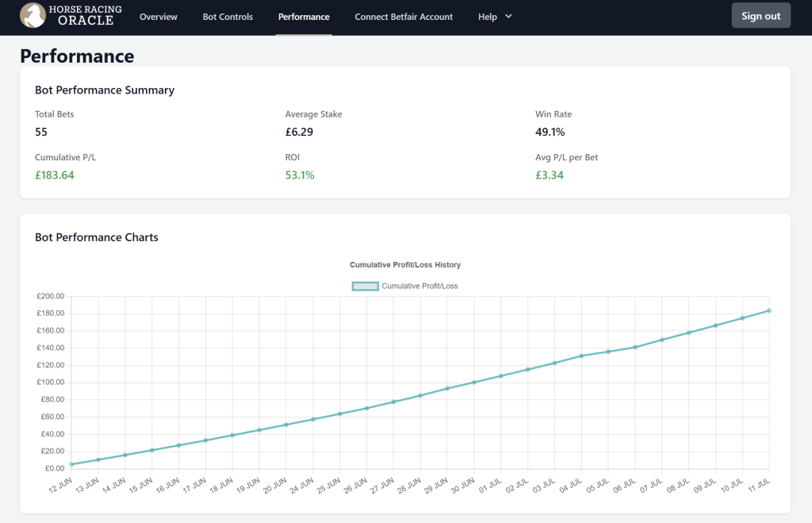The height and width of the screenshot is (523, 812).
Task: Open Connect Betfair Account page
Action: [x=404, y=17]
